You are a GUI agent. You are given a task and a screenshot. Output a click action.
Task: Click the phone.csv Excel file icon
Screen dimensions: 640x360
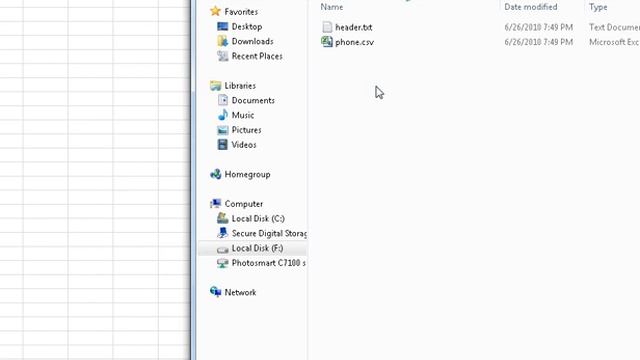pos(327,42)
